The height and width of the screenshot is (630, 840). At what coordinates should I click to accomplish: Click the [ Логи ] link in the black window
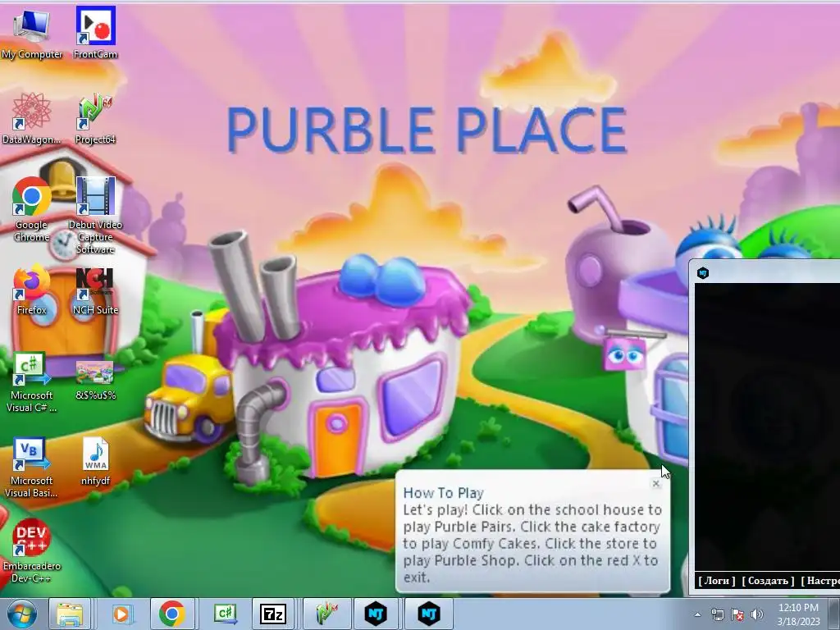717,581
